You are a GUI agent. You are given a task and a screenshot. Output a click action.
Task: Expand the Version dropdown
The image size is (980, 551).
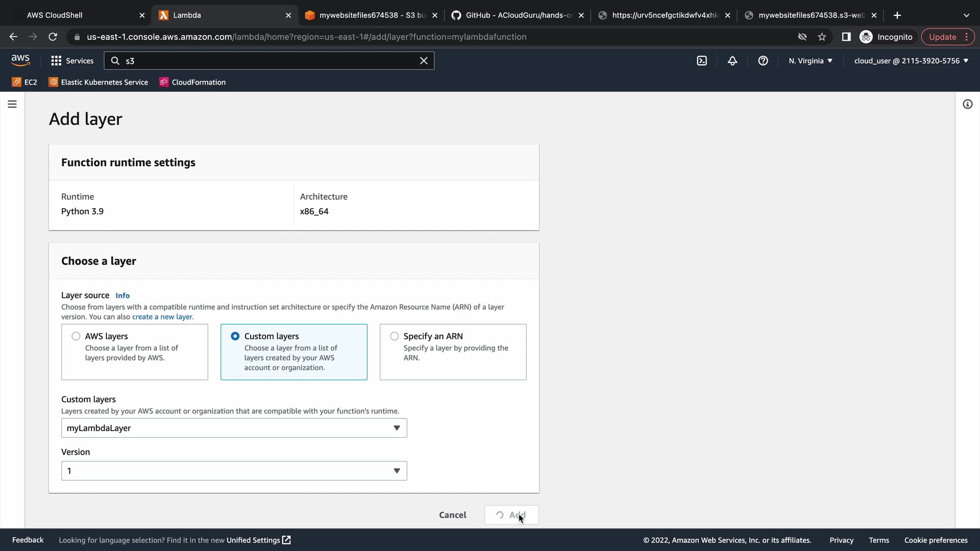pyautogui.click(x=234, y=471)
